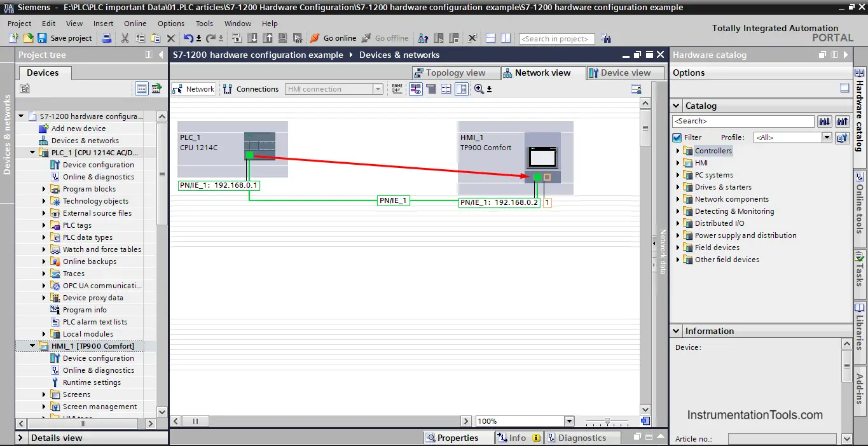
Task: Click the Network button in the editor toolbar
Action: click(x=194, y=89)
